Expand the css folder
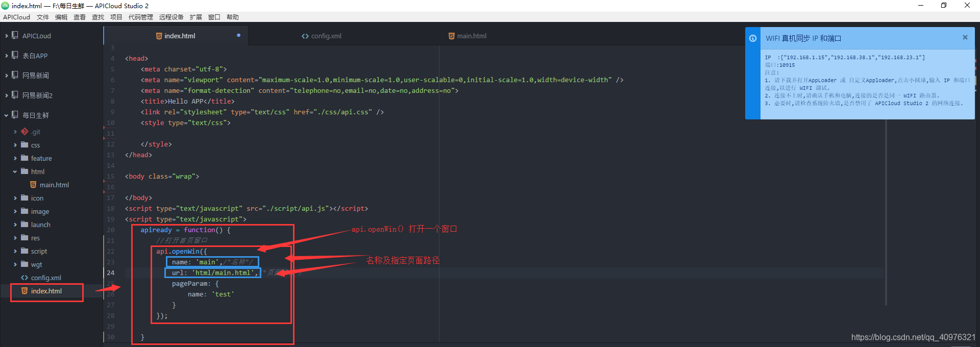The image size is (980, 347). click(x=15, y=145)
